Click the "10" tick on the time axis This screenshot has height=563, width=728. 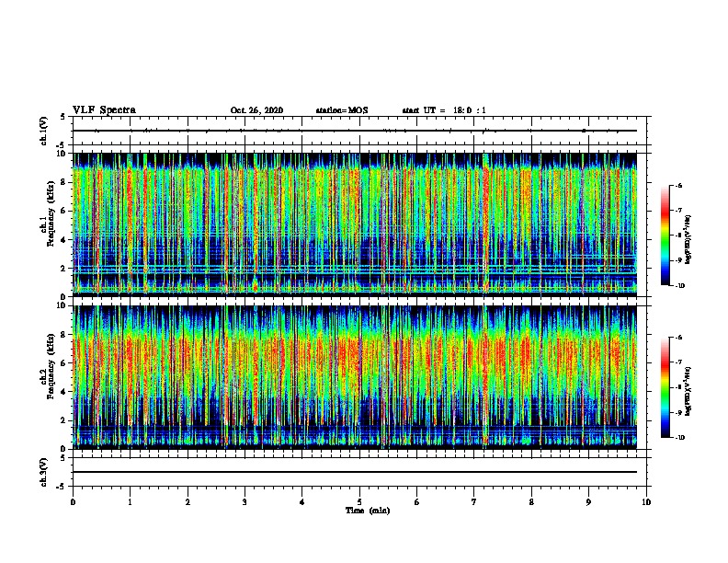646,501
